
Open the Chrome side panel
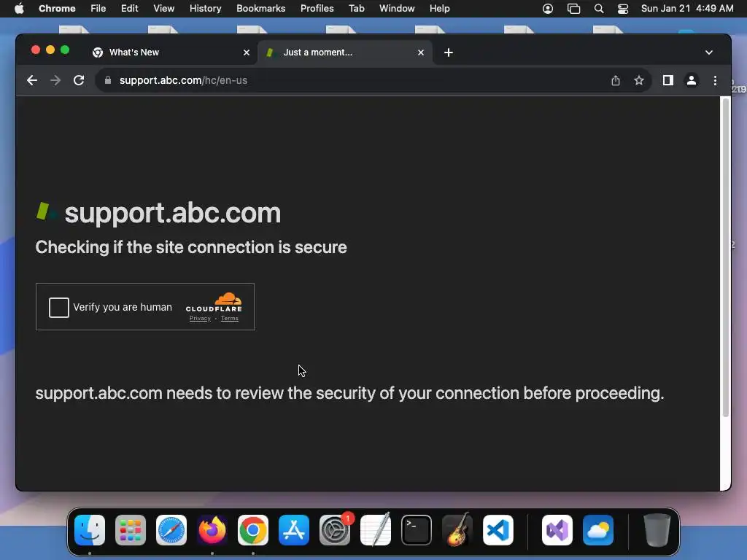668,80
